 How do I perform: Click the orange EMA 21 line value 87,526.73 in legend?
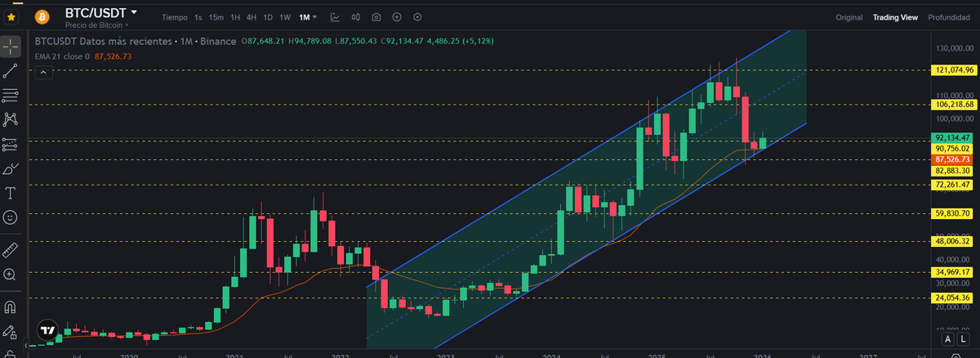click(x=113, y=56)
